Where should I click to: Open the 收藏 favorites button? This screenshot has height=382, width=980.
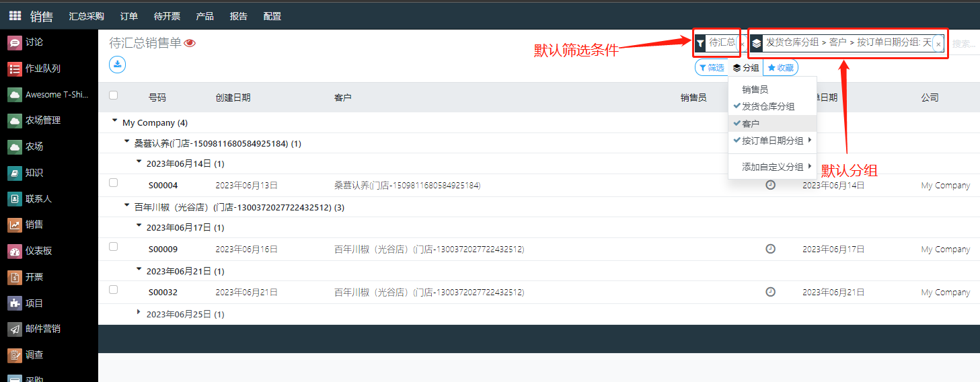click(781, 68)
